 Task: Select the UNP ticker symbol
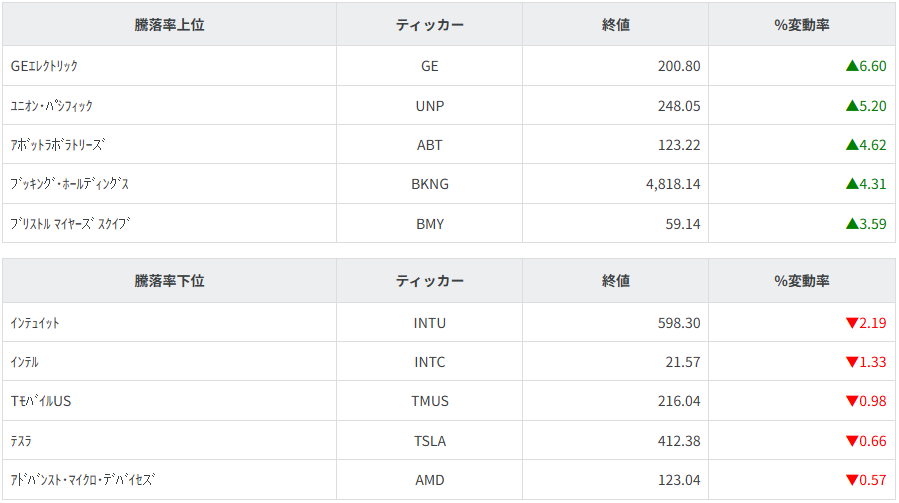coord(429,105)
